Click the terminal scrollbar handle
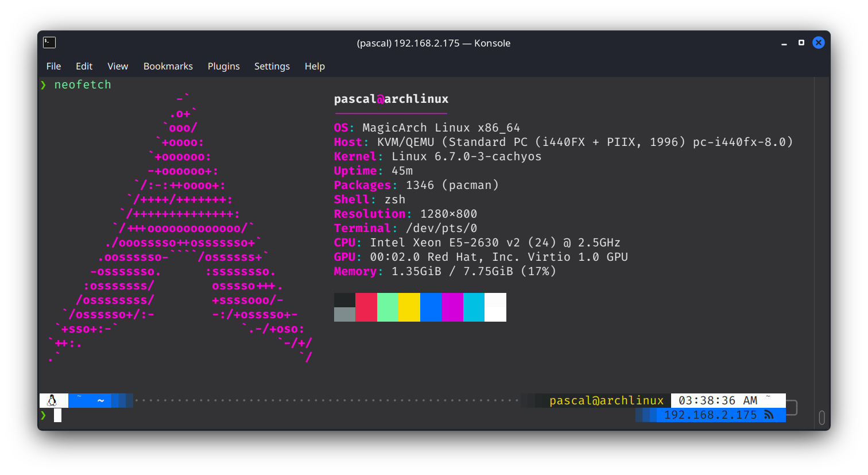 point(822,418)
